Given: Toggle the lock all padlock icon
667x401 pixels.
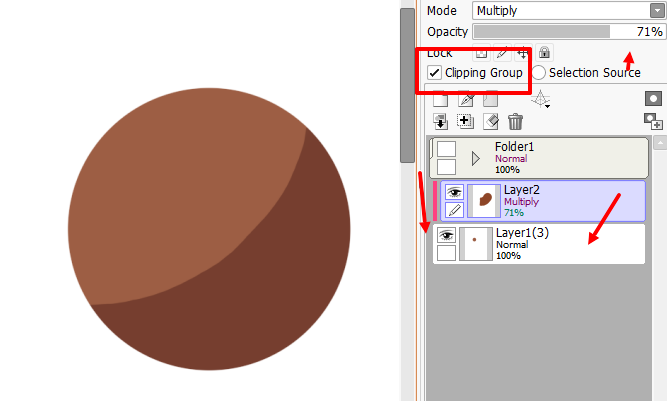Looking at the screenshot, I should pyautogui.click(x=544, y=53).
